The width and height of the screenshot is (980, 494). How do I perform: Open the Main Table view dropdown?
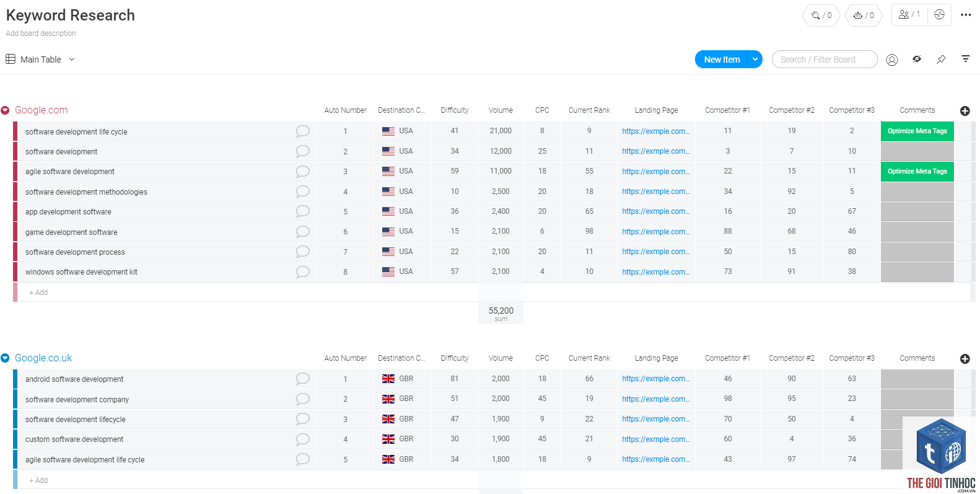pyautogui.click(x=72, y=60)
